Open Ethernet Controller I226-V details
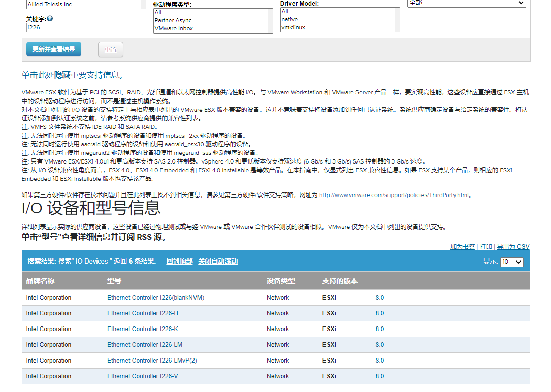The width and height of the screenshot is (551, 392). coord(143,376)
